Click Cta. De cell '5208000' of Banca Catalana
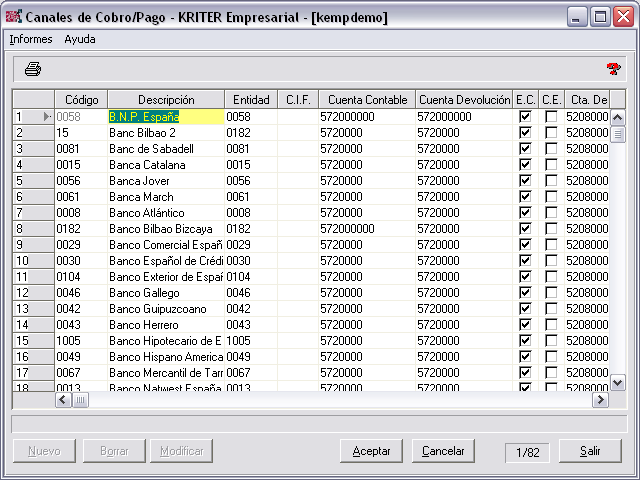Viewport: 640px width, 480px height. 587,164
